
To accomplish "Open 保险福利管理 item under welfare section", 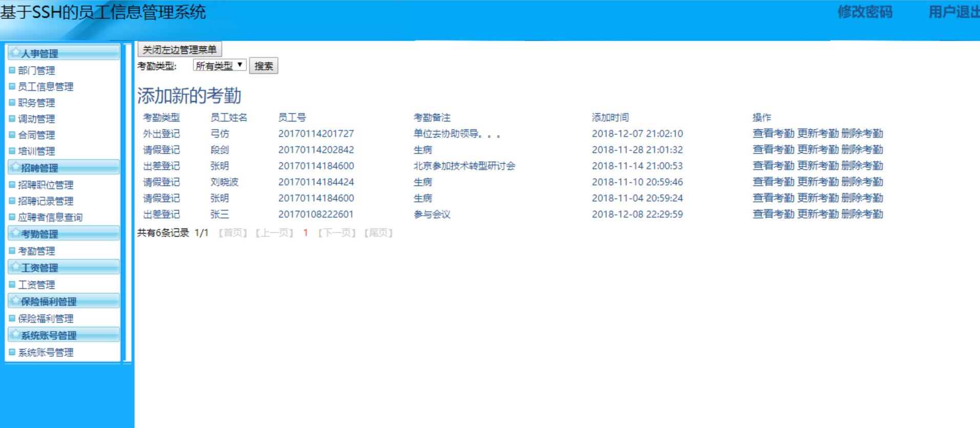I will [46, 318].
